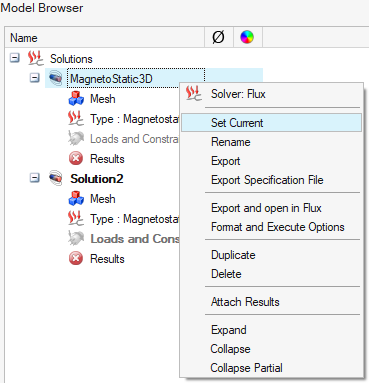This screenshot has height=383, width=369.
Task: Collapse the Solution2 node
Action: [34, 178]
